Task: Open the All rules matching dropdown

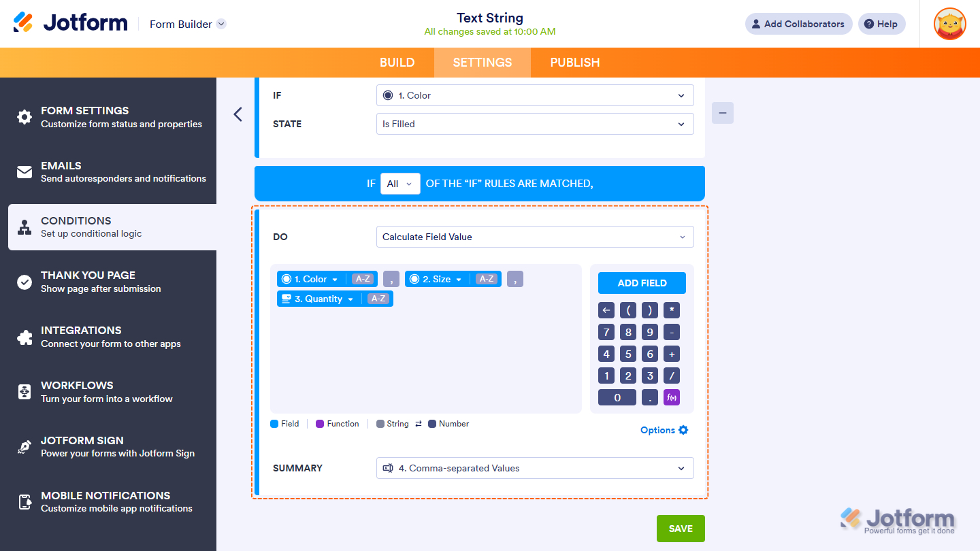Action: tap(400, 183)
